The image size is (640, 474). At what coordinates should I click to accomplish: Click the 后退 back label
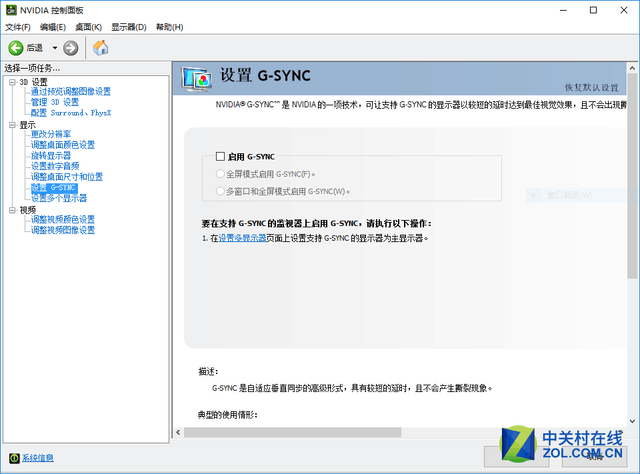click(x=35, y=48)
